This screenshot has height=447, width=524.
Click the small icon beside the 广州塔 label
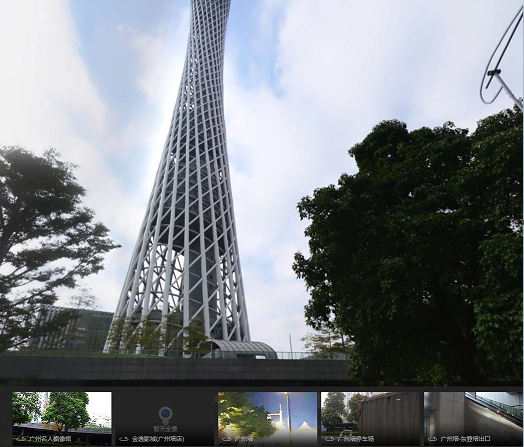click(x=227, y=439)
